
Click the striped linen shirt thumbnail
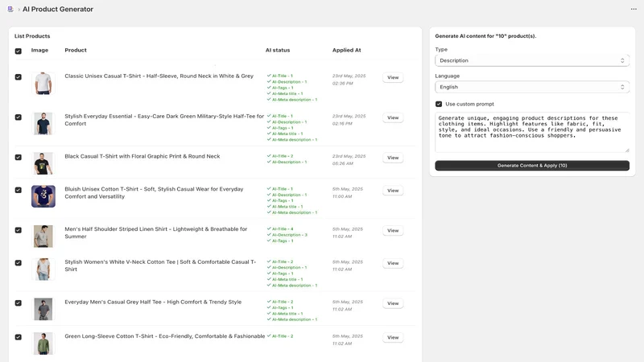click(43, 236)
